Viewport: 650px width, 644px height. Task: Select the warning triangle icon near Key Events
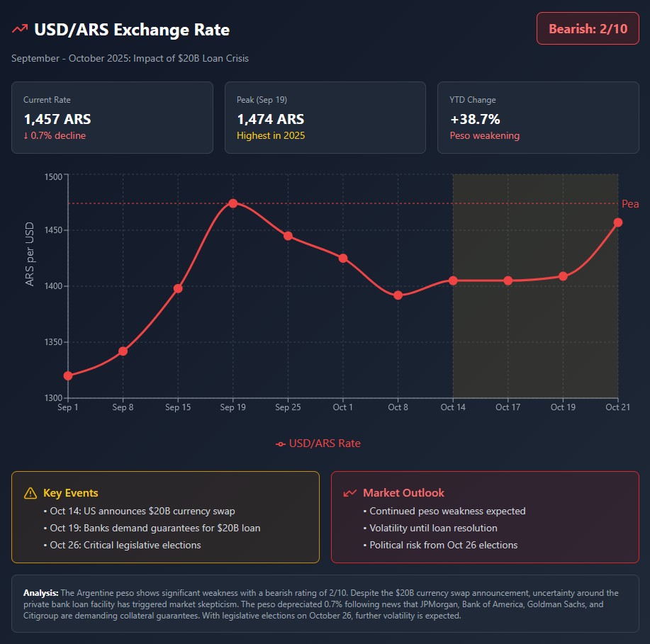(32, 492)
